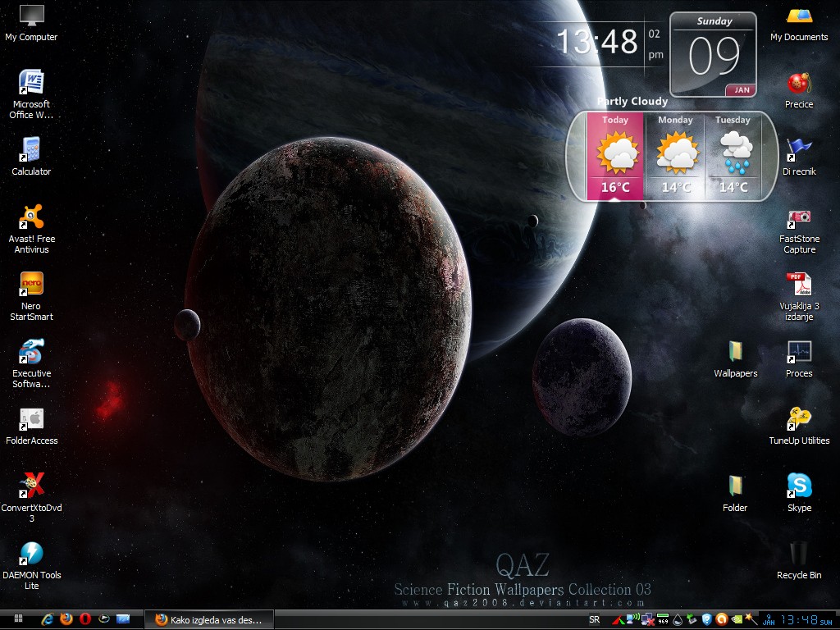Open the media player quick launch icon
This screenshot has width=840, height=630.
(x=104, y=619)
